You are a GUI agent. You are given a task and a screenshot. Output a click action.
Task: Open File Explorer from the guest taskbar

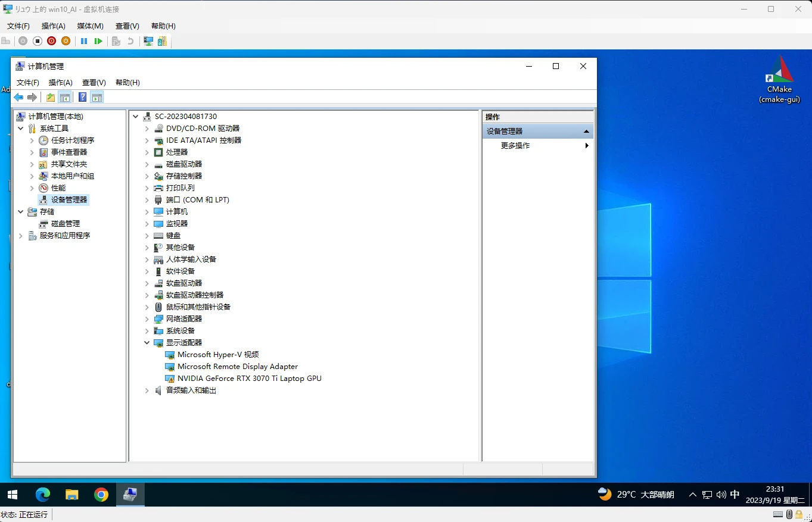72,495
